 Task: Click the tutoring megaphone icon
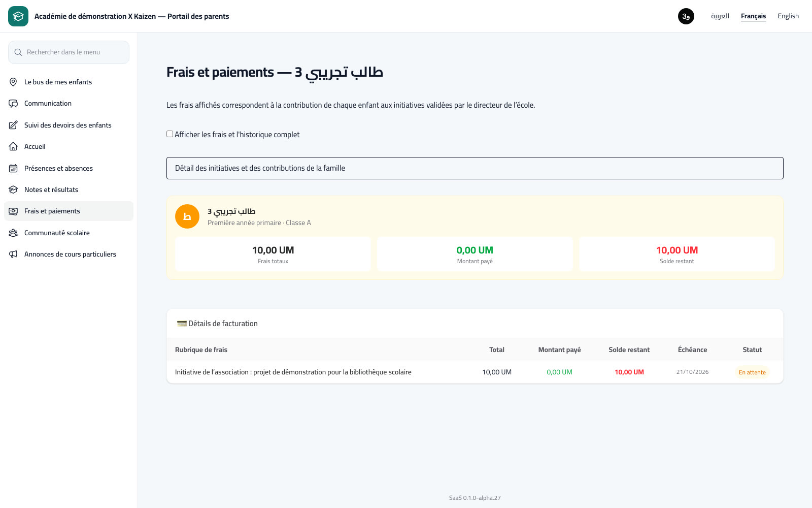tap(13, 255)
